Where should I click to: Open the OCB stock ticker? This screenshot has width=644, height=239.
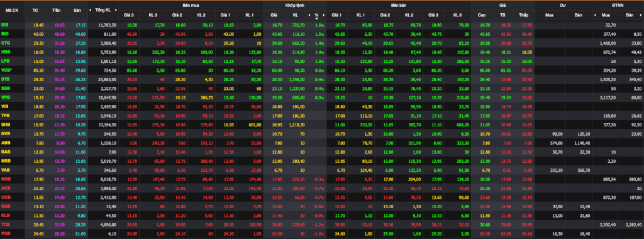click(5, 197)
